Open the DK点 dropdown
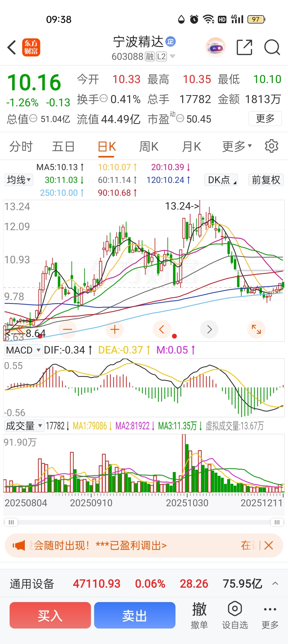Screen dimensions: 288x644 [x=221, y=180]
